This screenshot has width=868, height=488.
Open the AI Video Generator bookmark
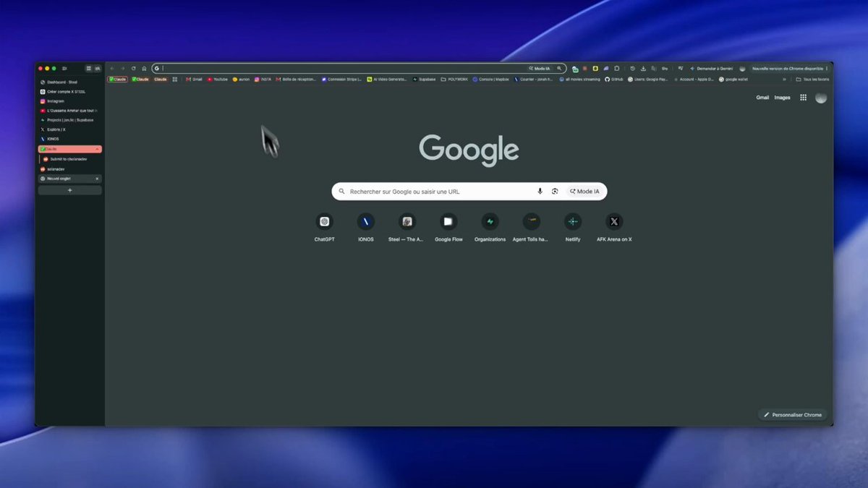click(x=387, y=79)
